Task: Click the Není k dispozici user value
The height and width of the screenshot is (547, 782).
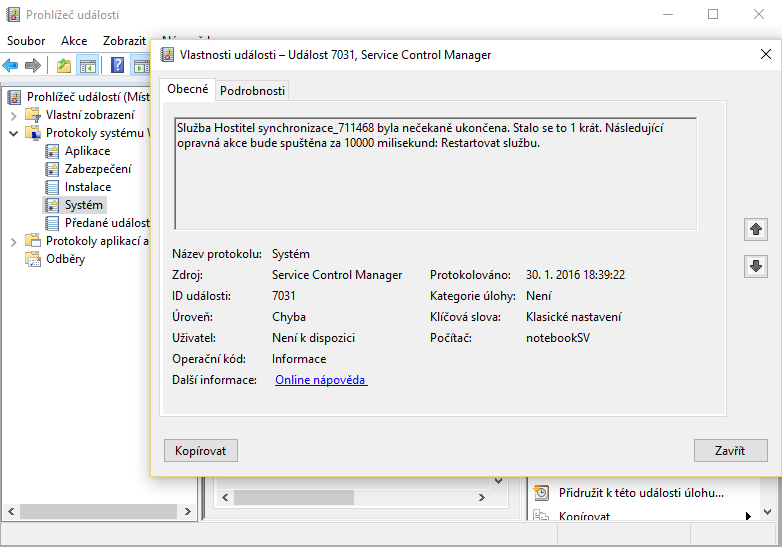Action: 313,338
